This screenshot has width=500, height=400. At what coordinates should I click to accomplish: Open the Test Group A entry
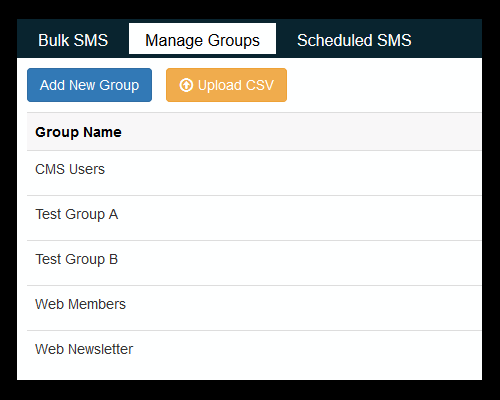coord(77,214)
